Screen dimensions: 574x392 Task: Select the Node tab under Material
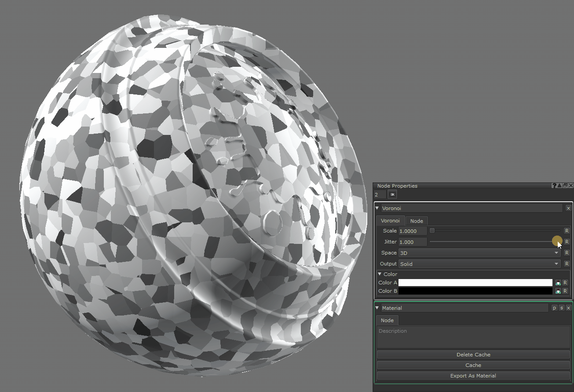387,320
